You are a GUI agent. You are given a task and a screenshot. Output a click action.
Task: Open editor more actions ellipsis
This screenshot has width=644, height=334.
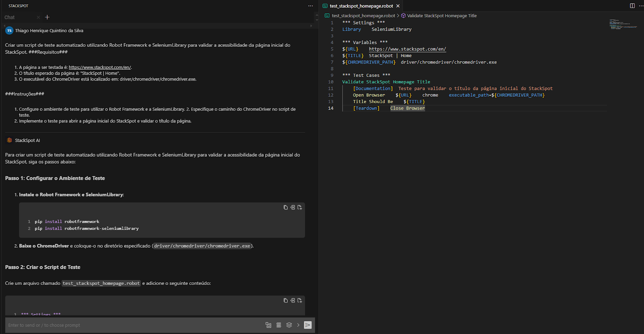pos(641,6)
